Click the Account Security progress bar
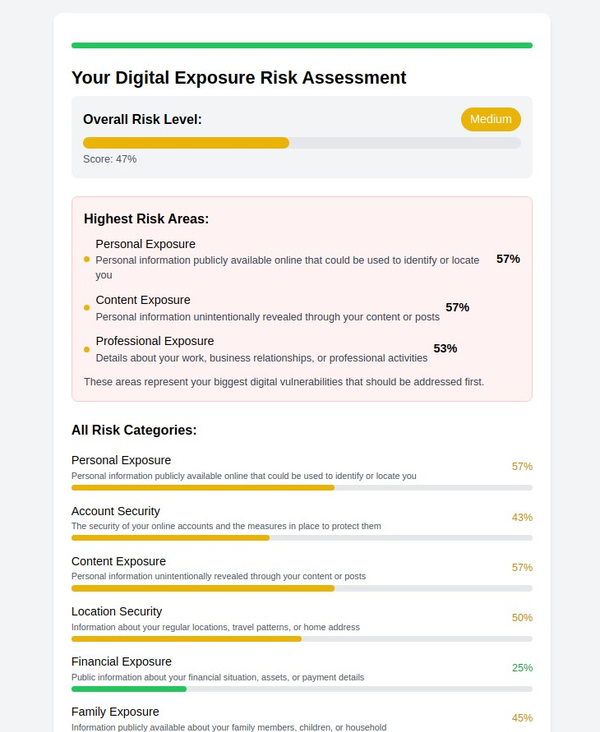 (302, 538)
